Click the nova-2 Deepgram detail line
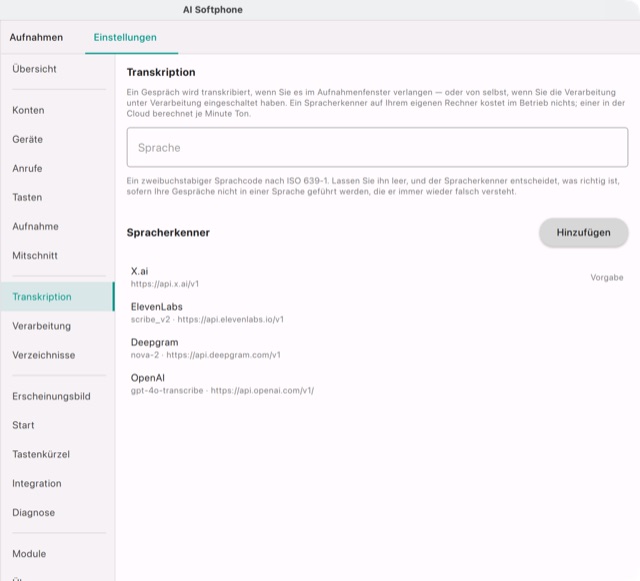The width and height of the screenshot is (640, 581). pos(206,355)
